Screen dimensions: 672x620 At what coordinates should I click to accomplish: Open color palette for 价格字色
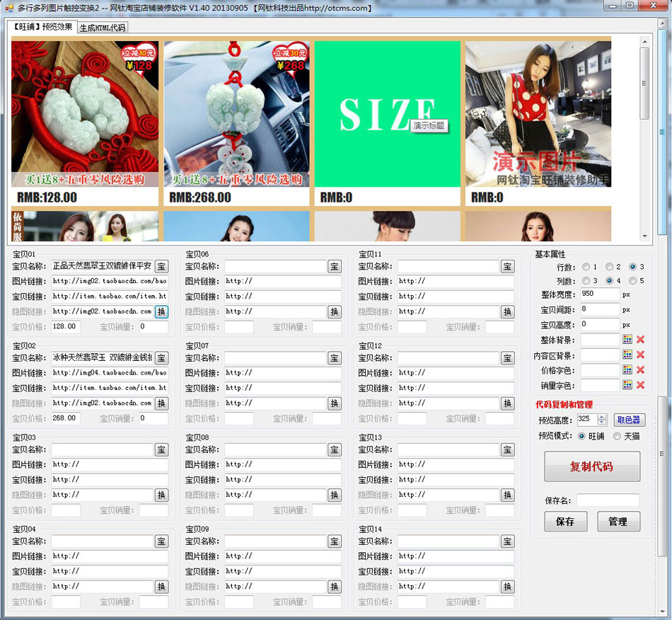pos(627,370)
